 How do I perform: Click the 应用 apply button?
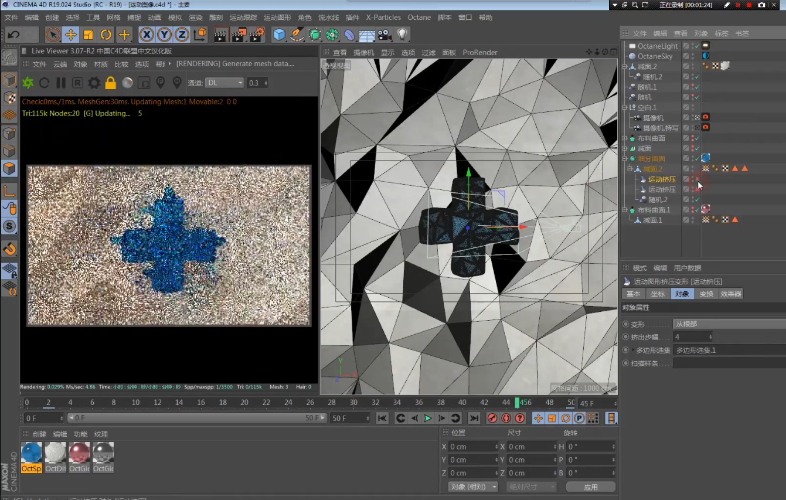click(x=590, y=486)
